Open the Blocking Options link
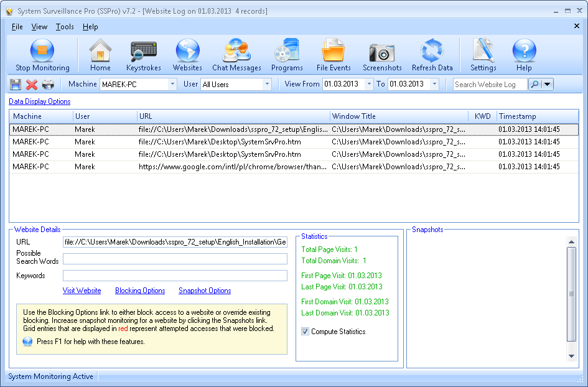This screenshot has width=588, height=387. (x=140, y=291)
